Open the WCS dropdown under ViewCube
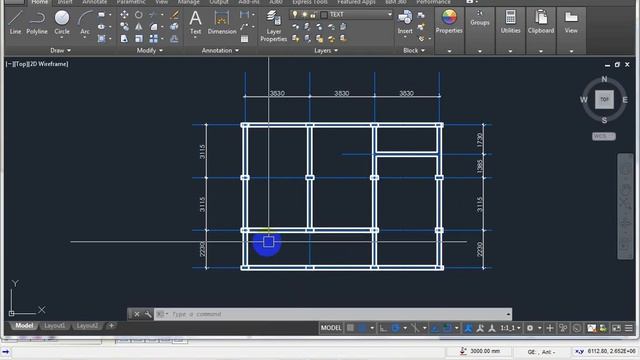 pos(604,136)
